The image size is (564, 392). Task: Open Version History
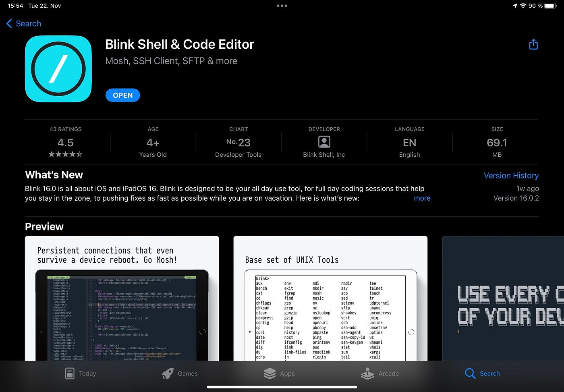coord(511,176)
